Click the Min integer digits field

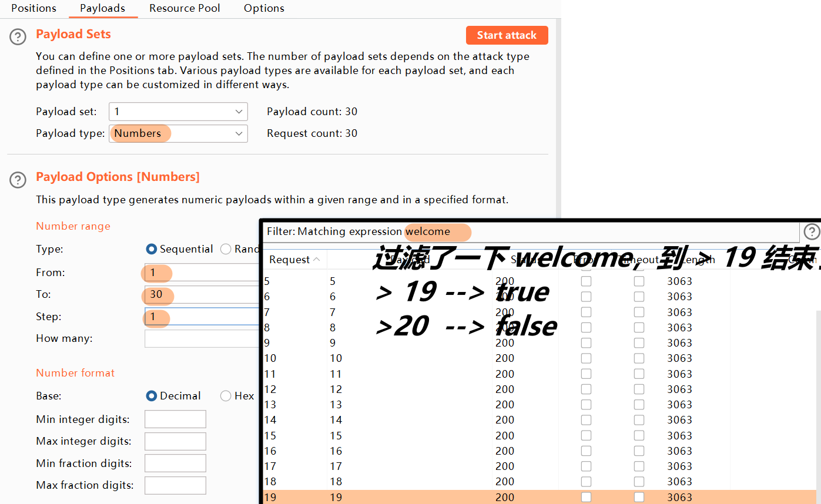[x=175, y=419]
